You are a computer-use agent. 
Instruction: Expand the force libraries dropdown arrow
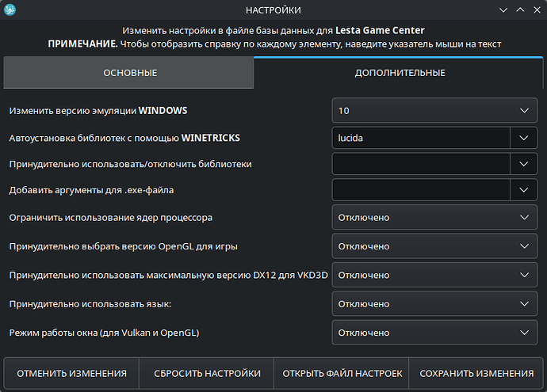pos(523,164)
